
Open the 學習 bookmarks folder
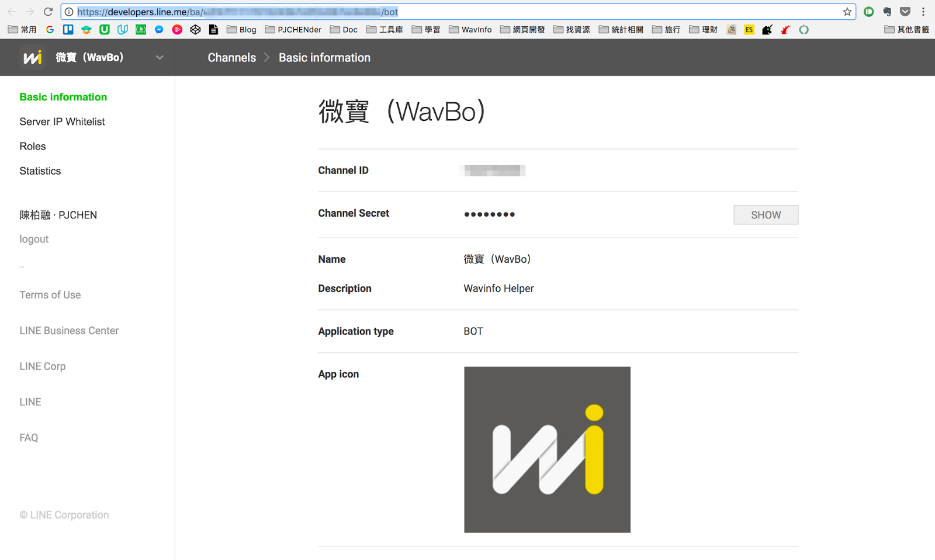pos(426,29)
